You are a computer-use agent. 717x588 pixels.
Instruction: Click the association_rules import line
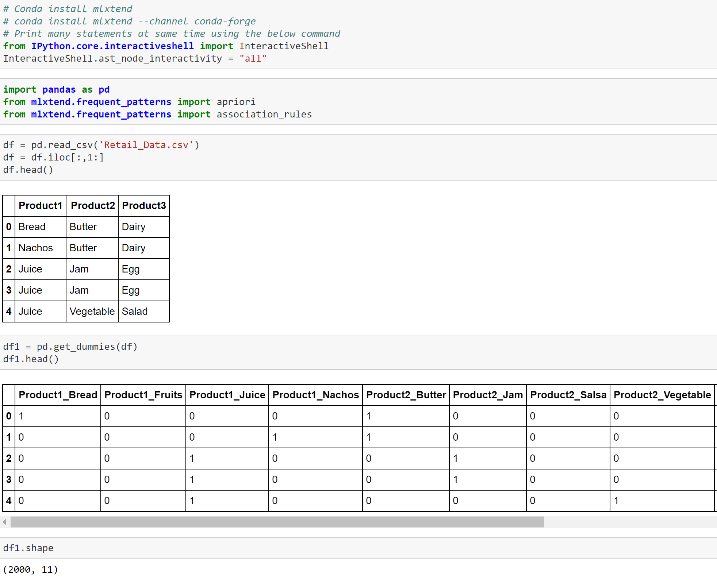[157, 115]
